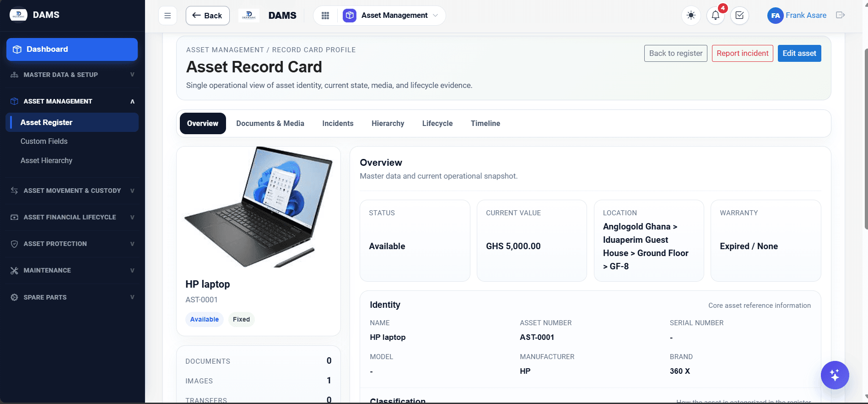Open the AI assistant sparkle button

pos(835,375)
